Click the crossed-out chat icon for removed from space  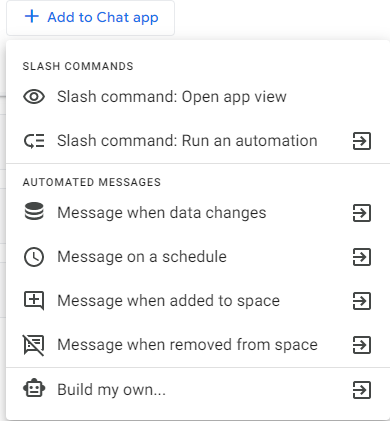(x=33, y=345)
